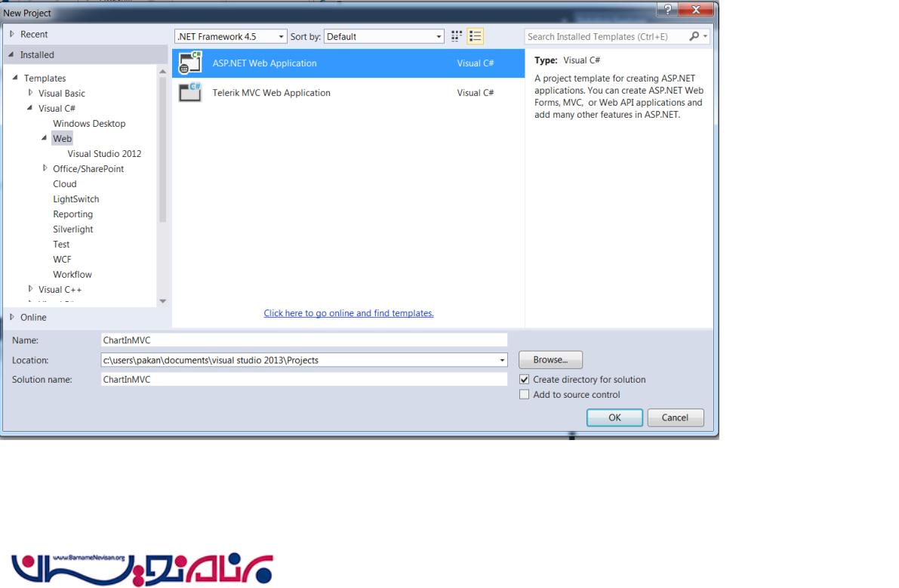Image resolution: width=899 pixels, height=588 pixels.
Task: Expand the Visual Basic node
Action: [30, 92]
